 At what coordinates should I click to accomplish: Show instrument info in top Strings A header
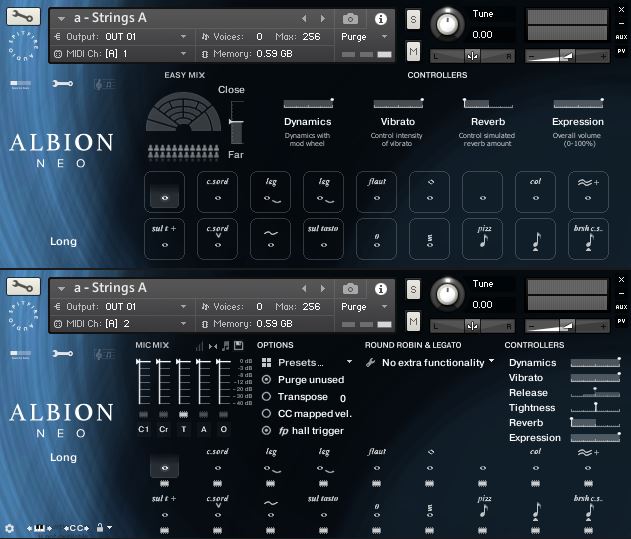[x=381, y=19]
